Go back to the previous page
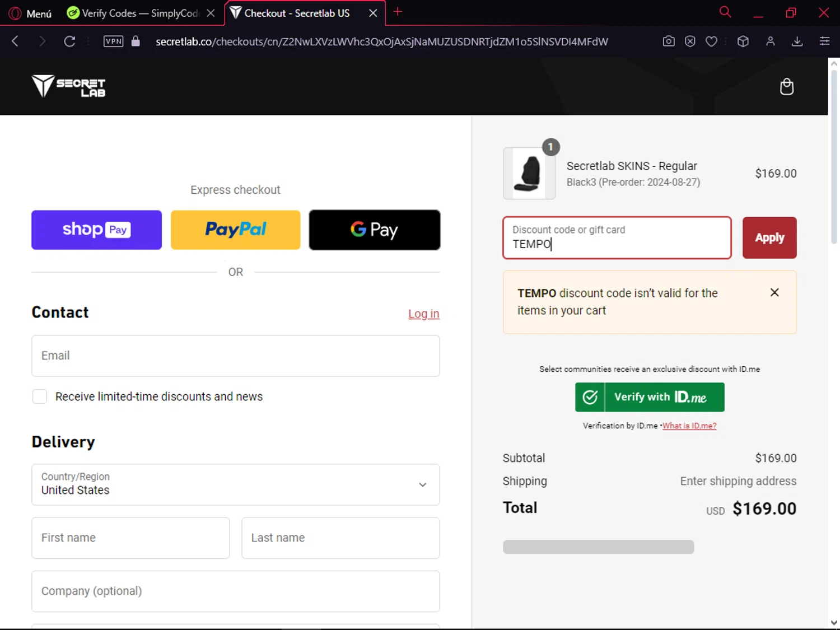This screenshot has width=840, height=630. pyautogui.click(x=15, y=41)
